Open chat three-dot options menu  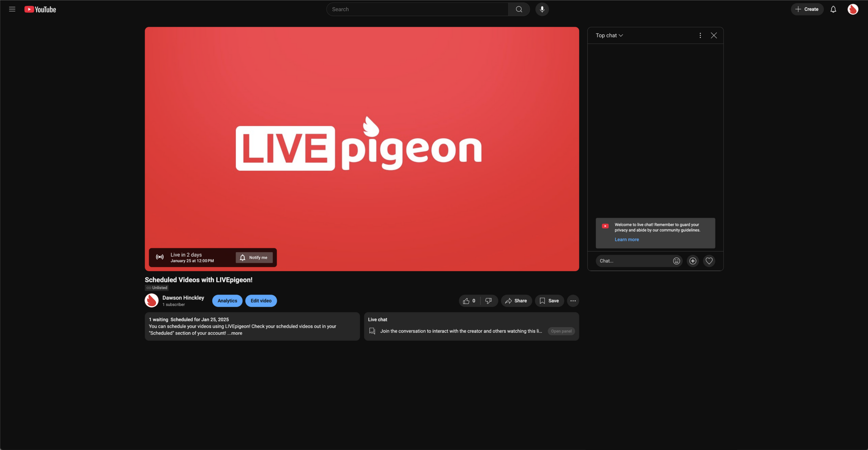click(x=700, y=35)
